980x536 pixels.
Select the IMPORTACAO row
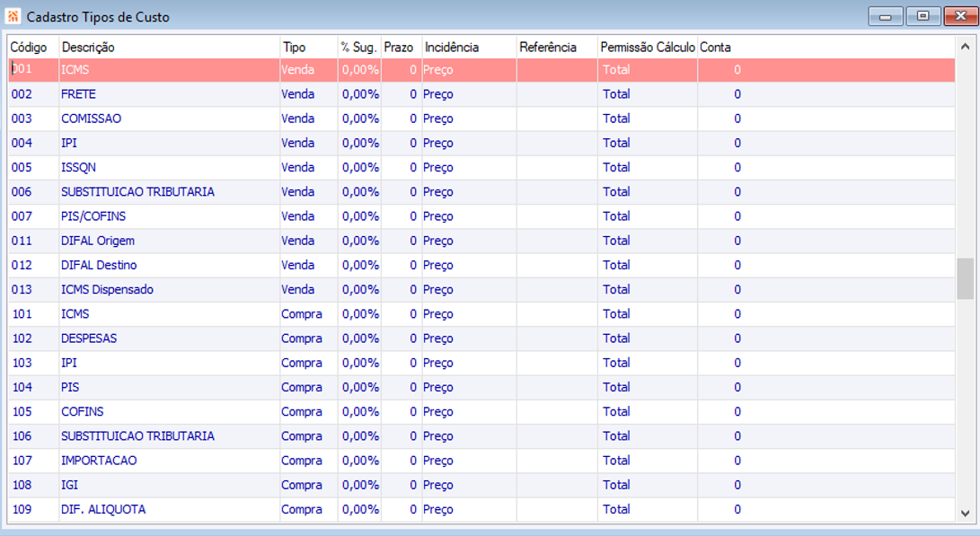[481, 460]
